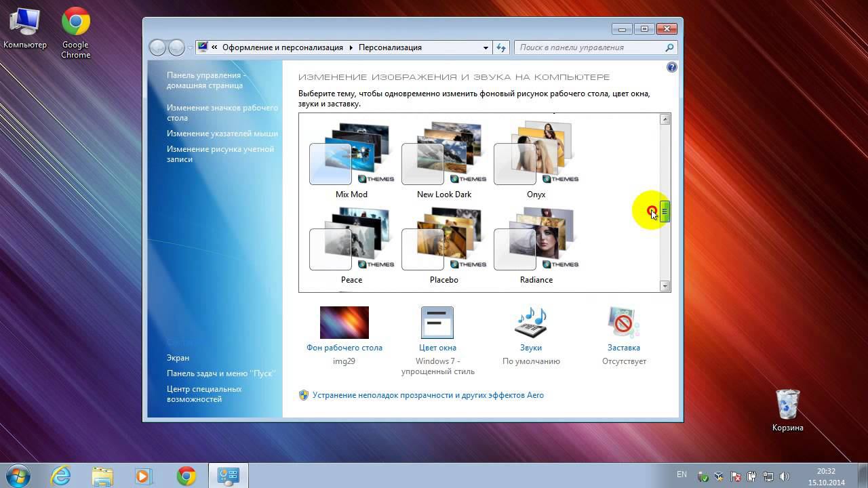Click the refresh button beside the address bar
868x488 pixels.
point(501,47)
